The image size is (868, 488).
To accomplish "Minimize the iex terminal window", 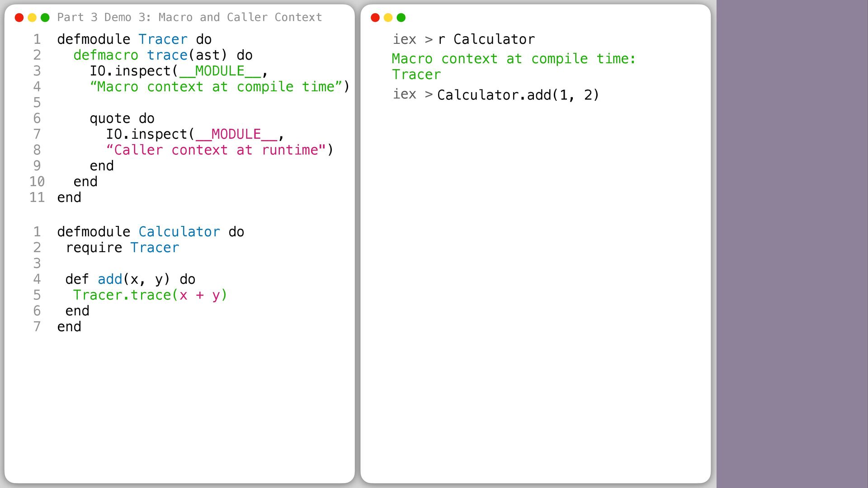I will [388, 18].
